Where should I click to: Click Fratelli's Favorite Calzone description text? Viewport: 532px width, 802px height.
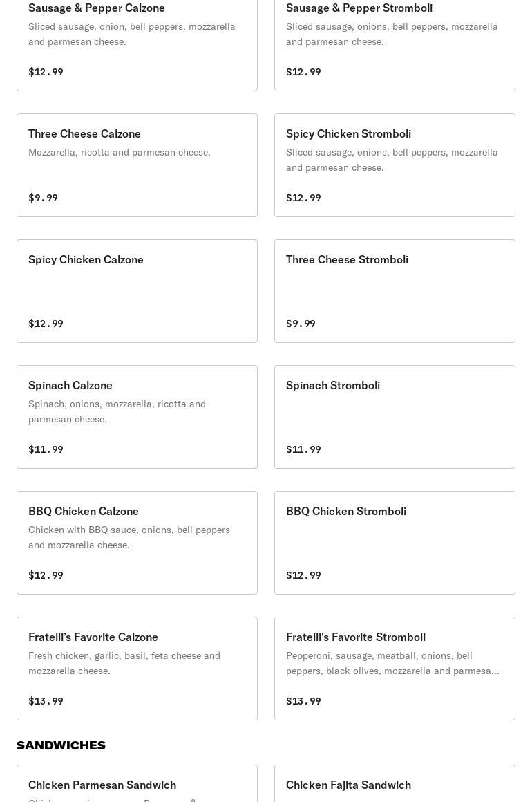tap(124, 663)
